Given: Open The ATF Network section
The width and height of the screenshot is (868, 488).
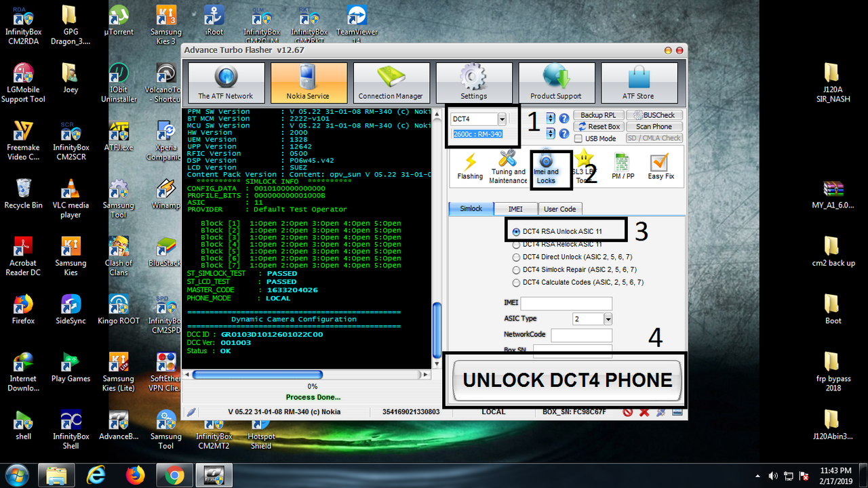Looking at the screenshot, I should 226,83.
